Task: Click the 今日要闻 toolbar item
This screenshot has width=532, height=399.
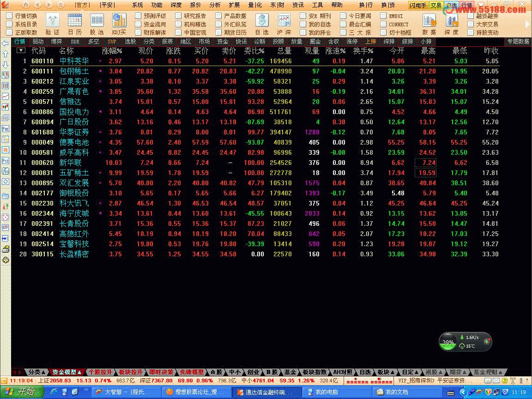Action: [356, 16]
